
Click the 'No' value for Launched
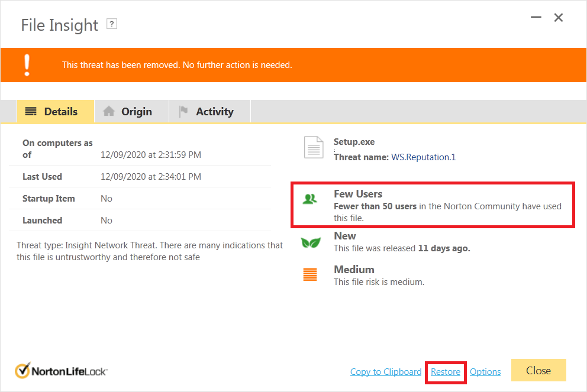point(107,221)
